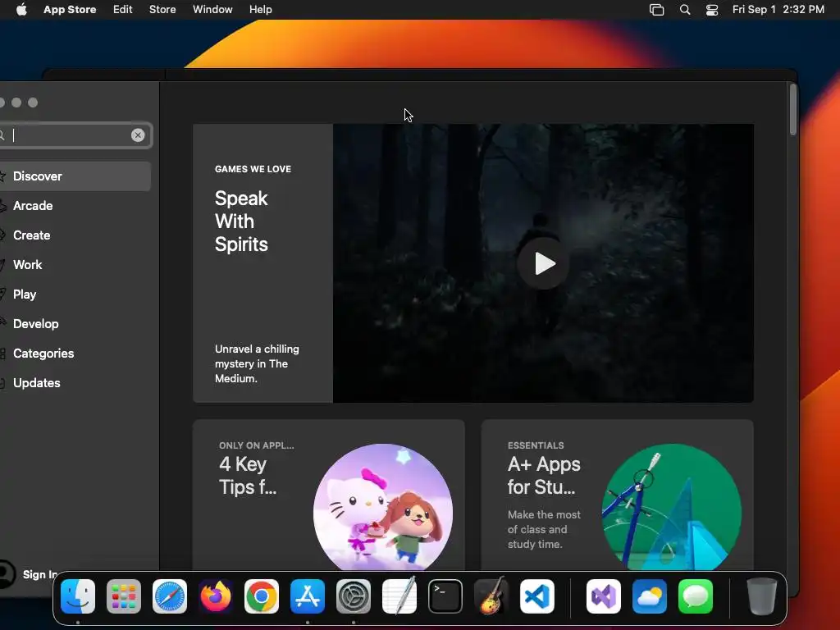Open the Window menu
Viewport: 840px width, 630px height.
tap(212, 10)
